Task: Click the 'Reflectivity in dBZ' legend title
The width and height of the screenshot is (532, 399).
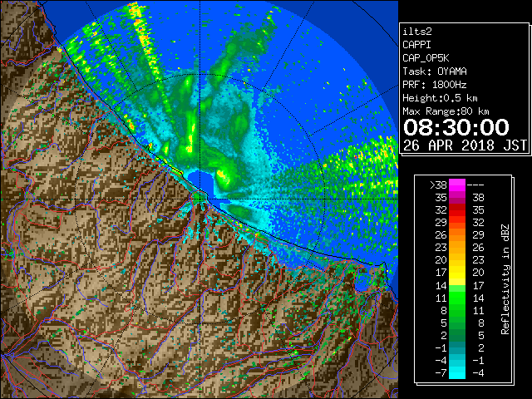Action: click(505, 279)
